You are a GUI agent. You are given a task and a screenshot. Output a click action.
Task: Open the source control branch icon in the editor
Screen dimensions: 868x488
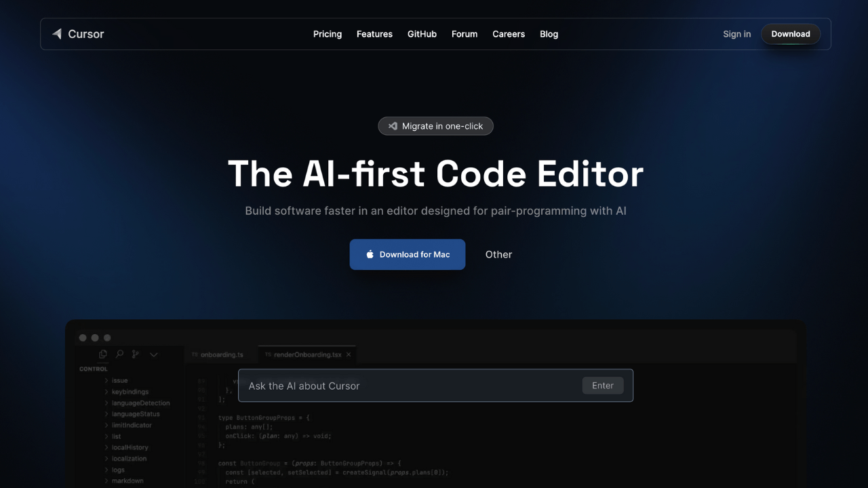tap(136, 354)
